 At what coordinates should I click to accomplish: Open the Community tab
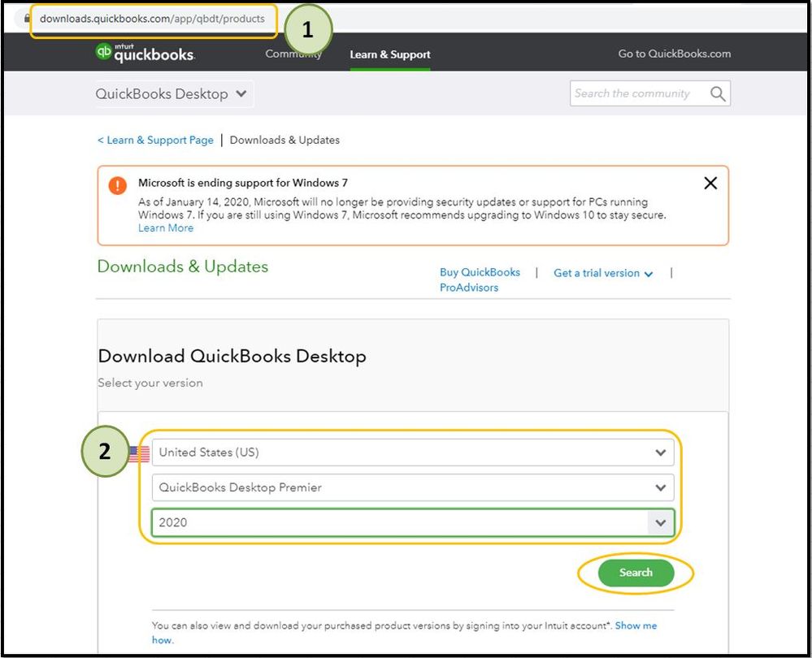293,54
